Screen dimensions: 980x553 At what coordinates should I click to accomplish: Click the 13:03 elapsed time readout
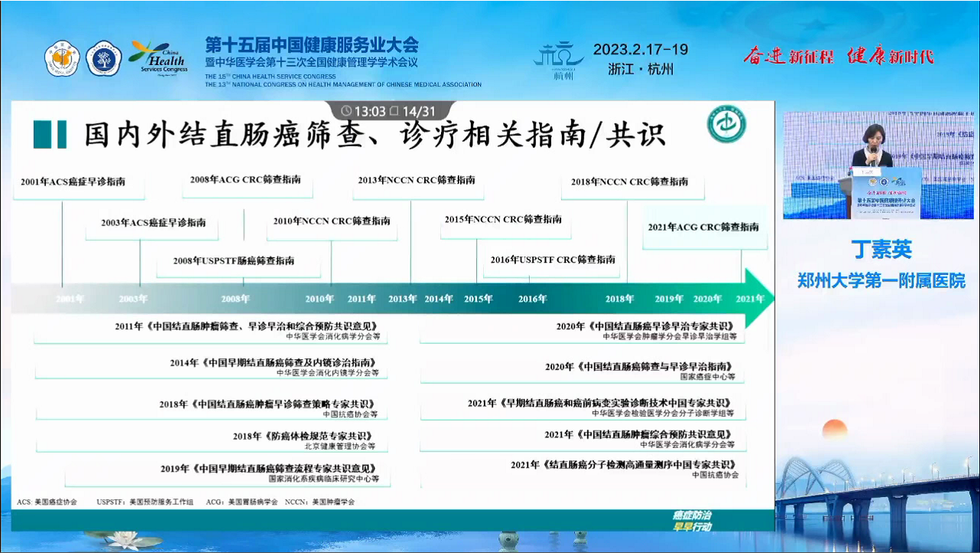(371, 112)
